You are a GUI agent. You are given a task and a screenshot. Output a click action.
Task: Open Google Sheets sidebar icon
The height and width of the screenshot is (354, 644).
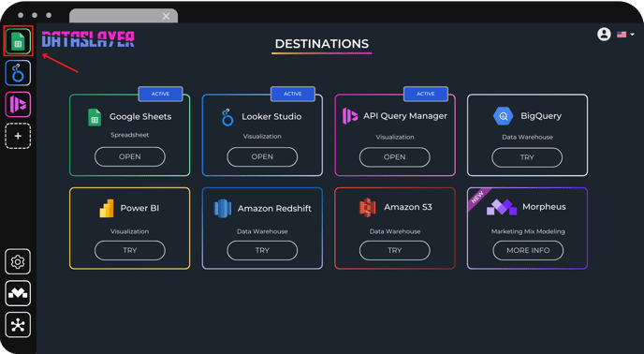18,41
